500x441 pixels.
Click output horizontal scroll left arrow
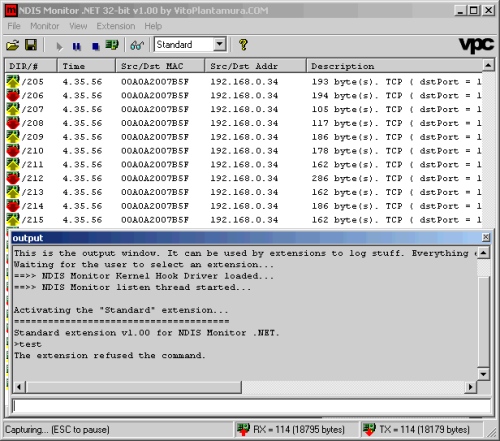[x=19, y=387]
